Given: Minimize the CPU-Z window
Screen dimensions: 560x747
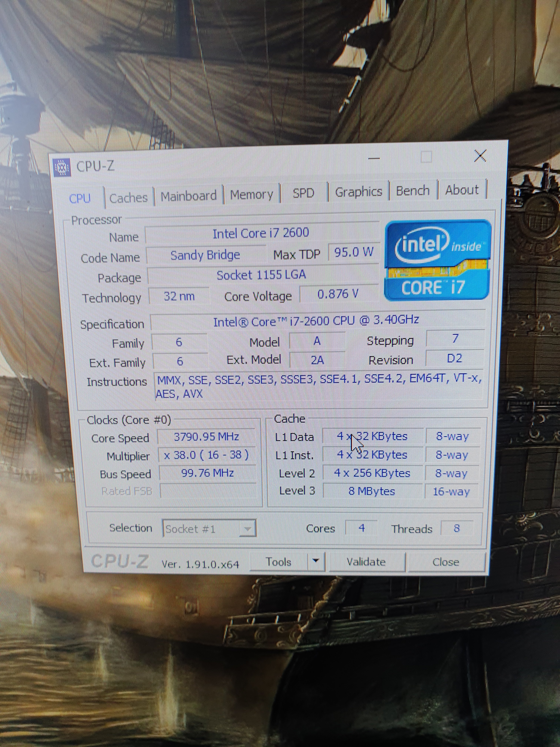Looking at the screenshot, I should coord(374,158).
